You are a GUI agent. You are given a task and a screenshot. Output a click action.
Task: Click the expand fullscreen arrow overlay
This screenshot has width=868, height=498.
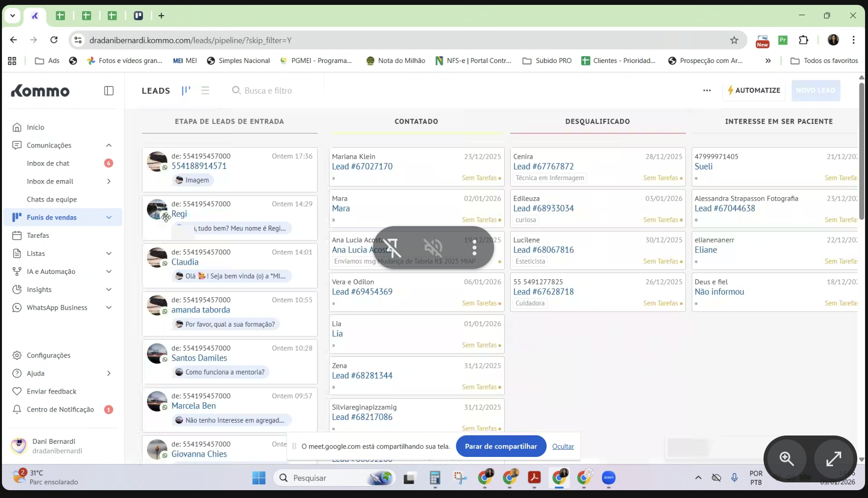coord(833,458)
